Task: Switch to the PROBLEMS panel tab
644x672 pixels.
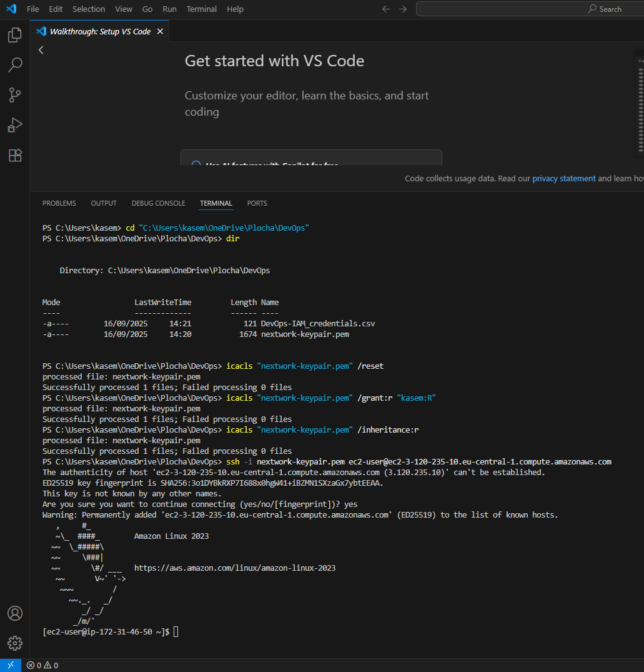Action: point(59,203)
